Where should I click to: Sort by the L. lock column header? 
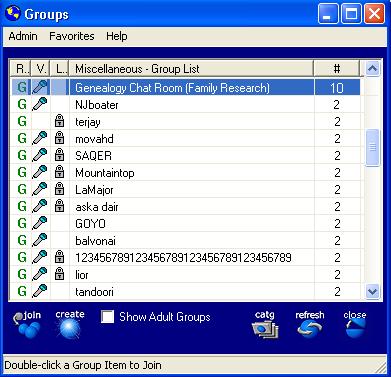click(60, 69)
